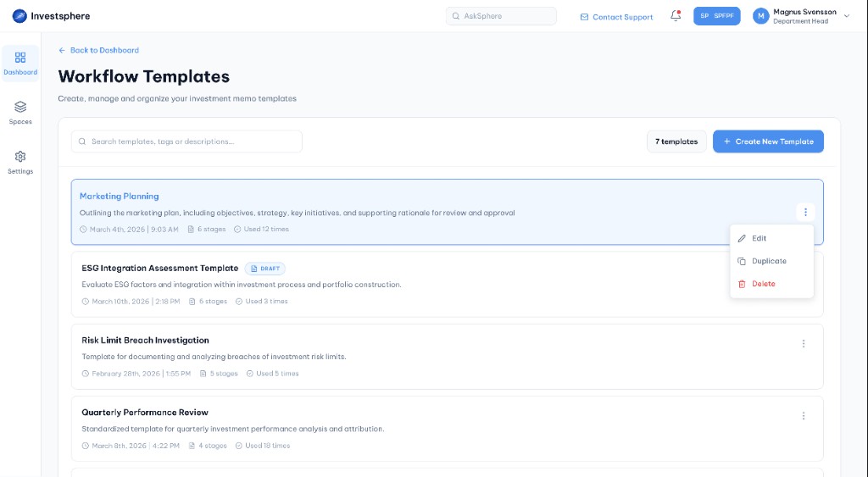868x477 pixels.
Task: Select Edit from the context menu
Action: (x=771, y=239)
